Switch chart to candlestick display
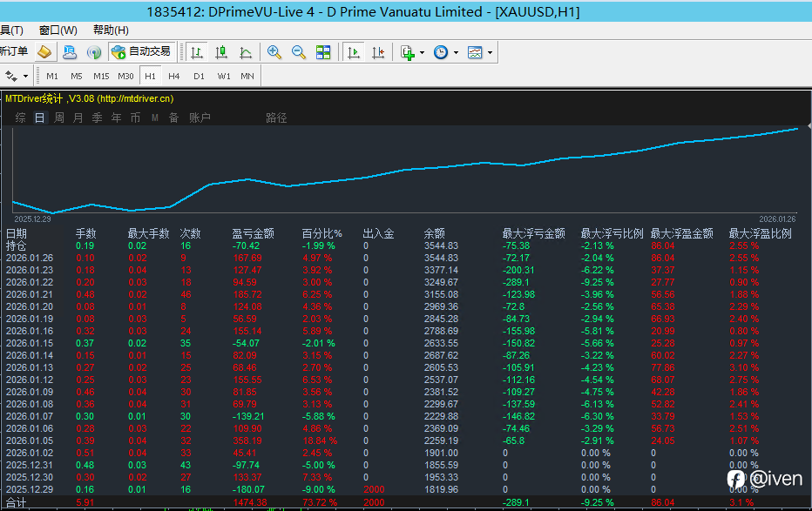Screen dimensions: 812x511 (x=221, y=52)
